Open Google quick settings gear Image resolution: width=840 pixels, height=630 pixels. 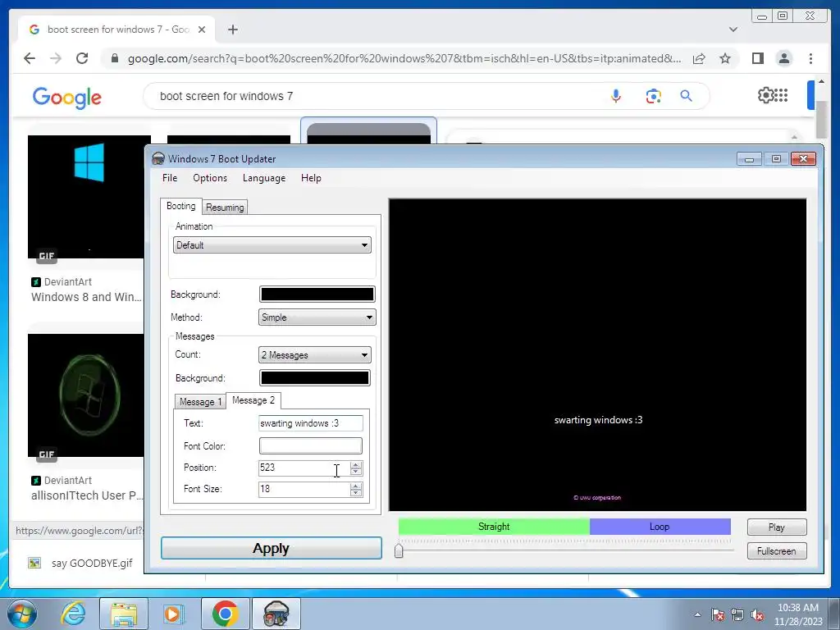point(765,95)
